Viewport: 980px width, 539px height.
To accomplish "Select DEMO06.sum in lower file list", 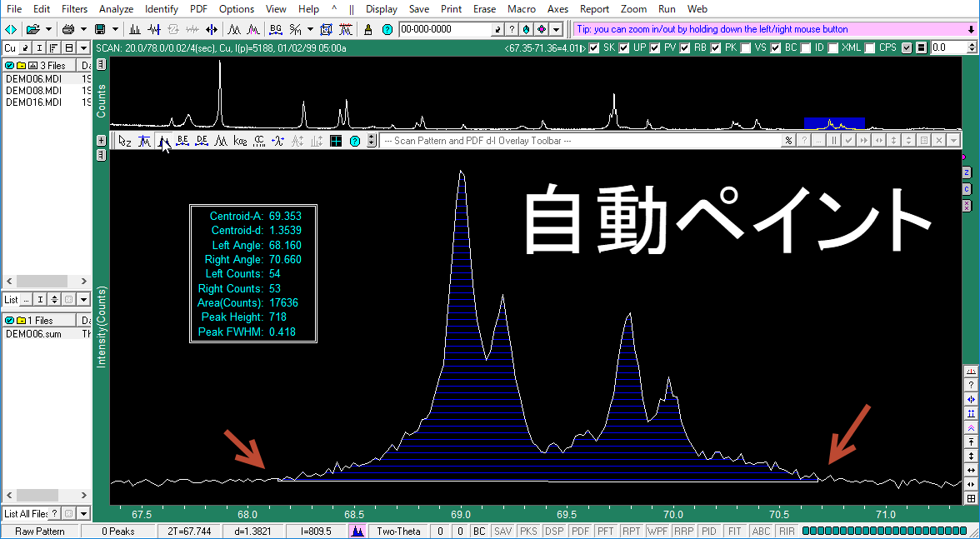I will pos(33,333).
